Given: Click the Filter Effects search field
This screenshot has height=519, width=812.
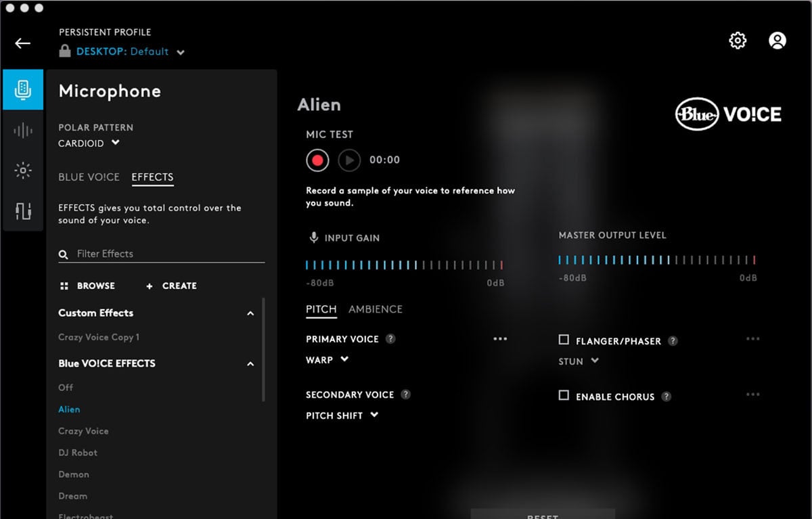Looking at the screenshot, I should (162, 254).
